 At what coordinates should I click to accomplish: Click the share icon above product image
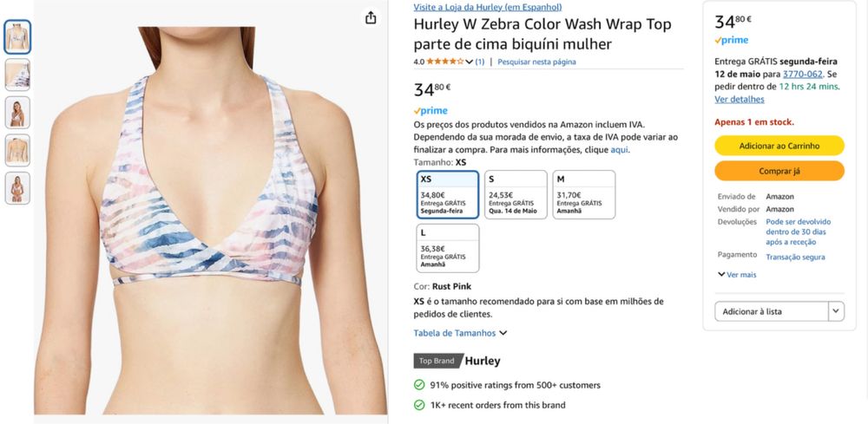coord(371,17)
